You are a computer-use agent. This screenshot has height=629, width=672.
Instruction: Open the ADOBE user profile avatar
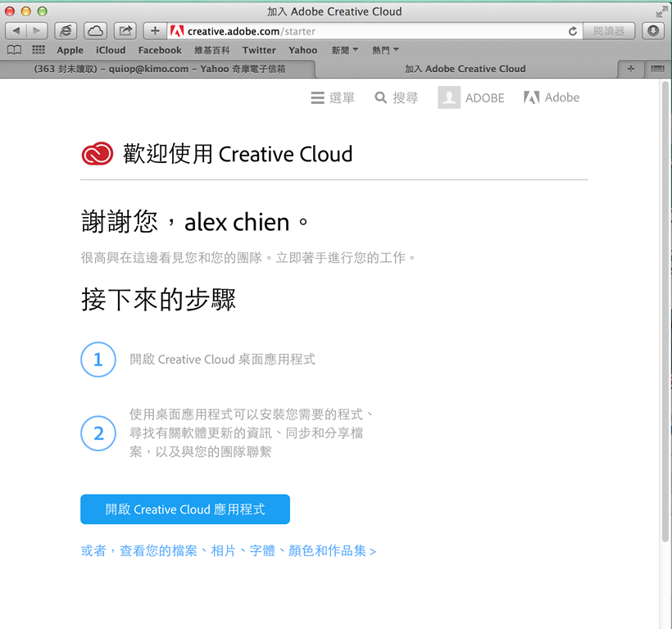[x=449, y=97]
